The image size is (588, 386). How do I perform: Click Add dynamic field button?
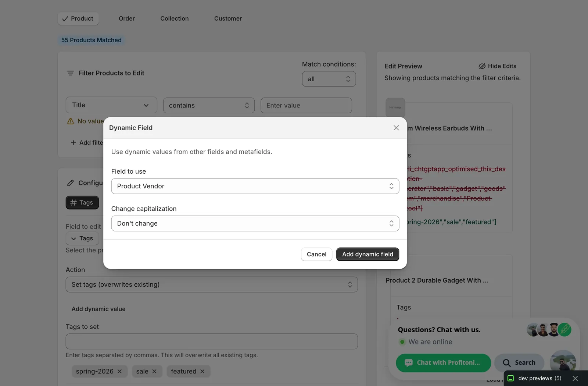367,254
